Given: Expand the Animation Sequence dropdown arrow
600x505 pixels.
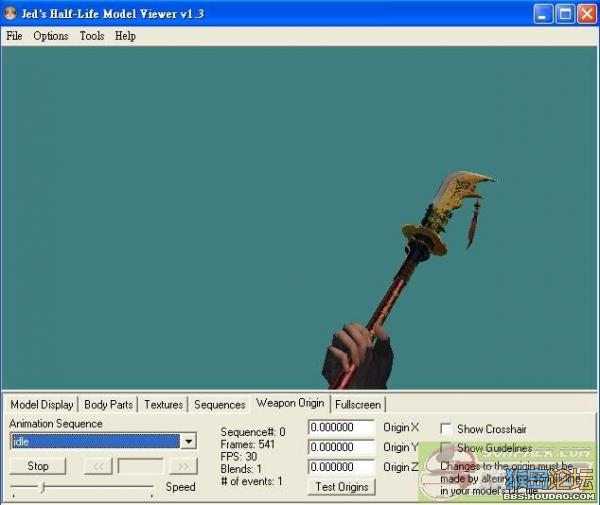Looking at the screenshot, I should click(188, 441).
